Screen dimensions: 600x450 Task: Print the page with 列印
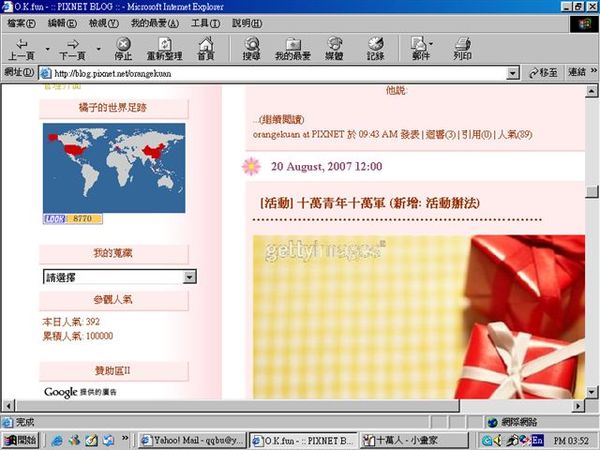(462, 49)
